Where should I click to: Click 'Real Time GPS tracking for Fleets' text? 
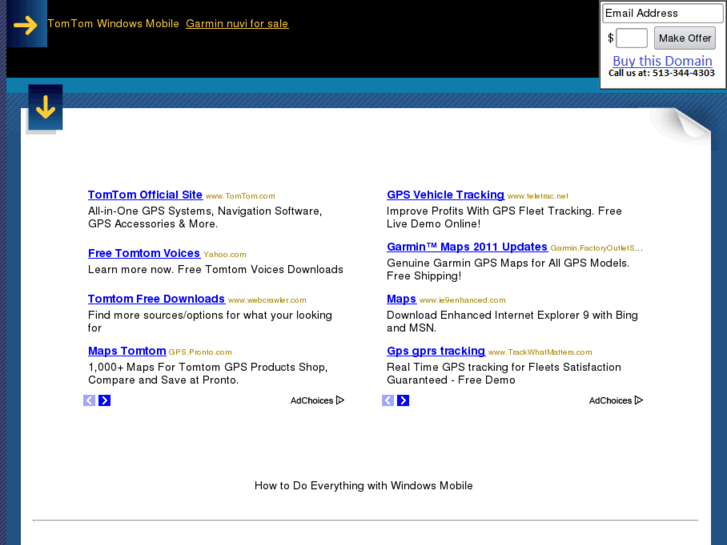[504, 373]
